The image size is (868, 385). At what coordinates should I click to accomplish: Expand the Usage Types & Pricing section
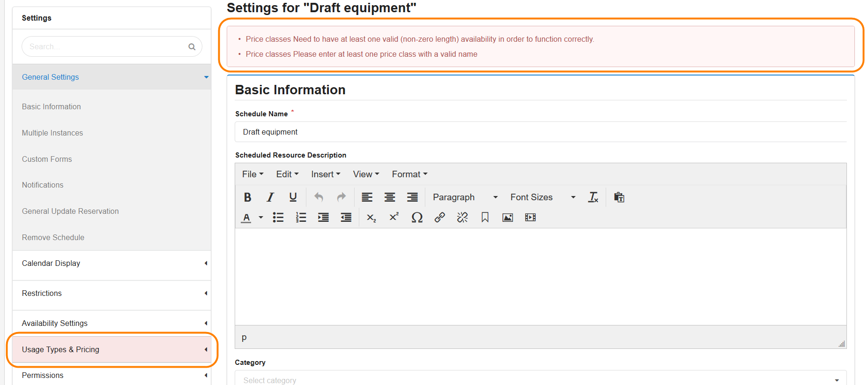[111, 349]
